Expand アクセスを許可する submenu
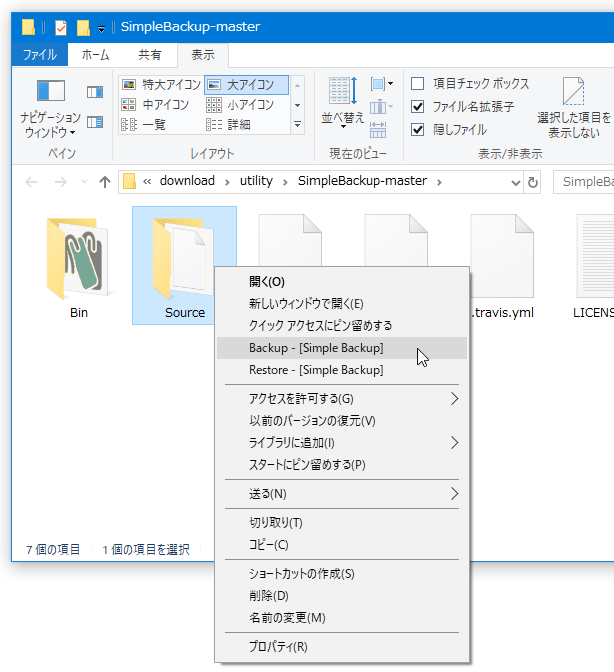Viewport: 614px width, 672px height. [x=455, y=399]
